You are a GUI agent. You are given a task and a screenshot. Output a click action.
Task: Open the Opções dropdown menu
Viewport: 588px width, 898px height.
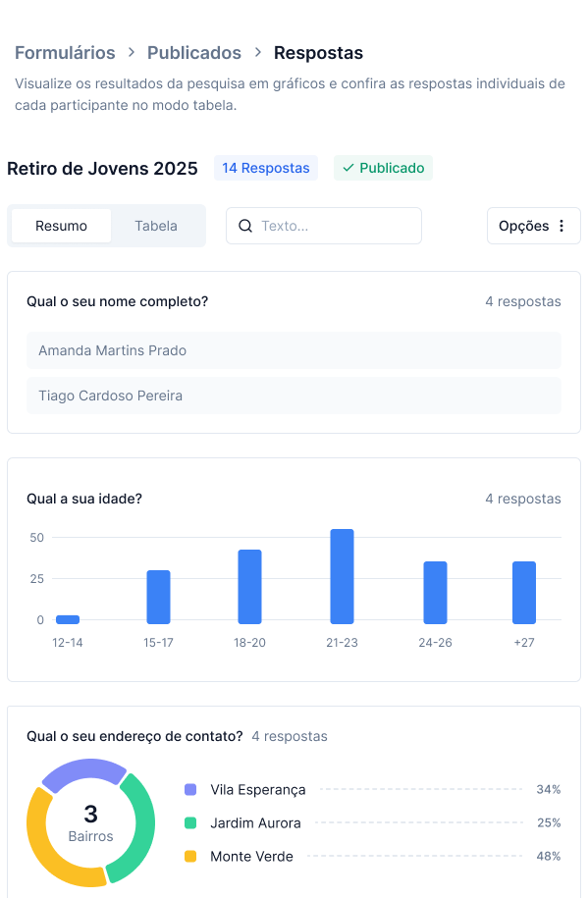(x=534, y=226)
